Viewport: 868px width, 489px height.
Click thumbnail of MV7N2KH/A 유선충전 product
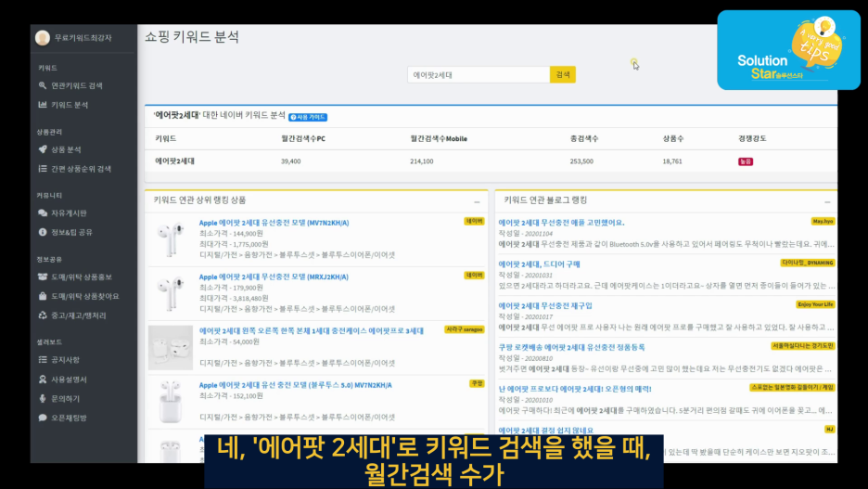point(171,238)
